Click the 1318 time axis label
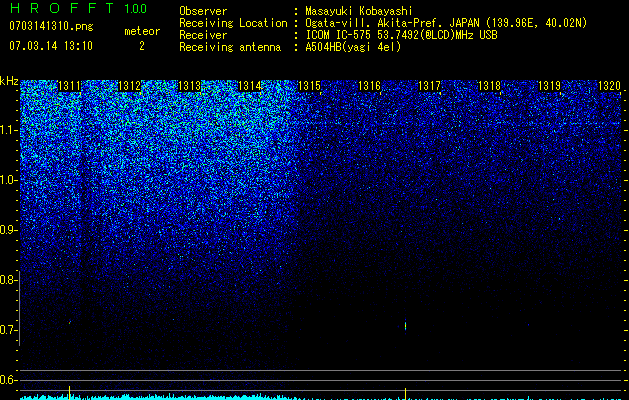 (x=489, y=86)
